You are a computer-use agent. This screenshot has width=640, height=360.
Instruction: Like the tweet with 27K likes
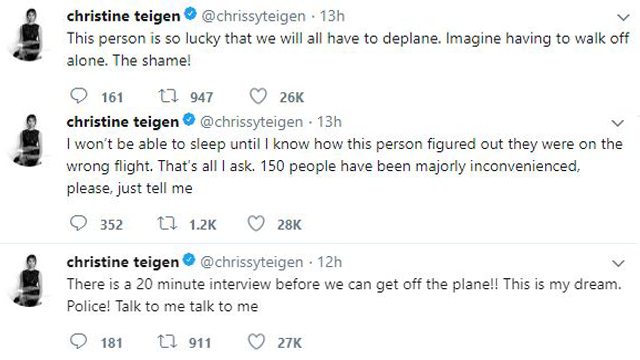click(256, 342)
